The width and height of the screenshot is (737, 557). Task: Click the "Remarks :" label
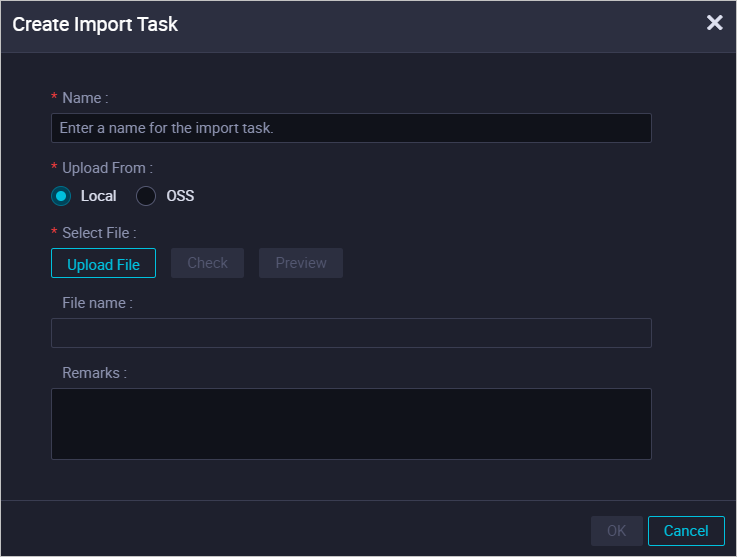tap(94, 373)
